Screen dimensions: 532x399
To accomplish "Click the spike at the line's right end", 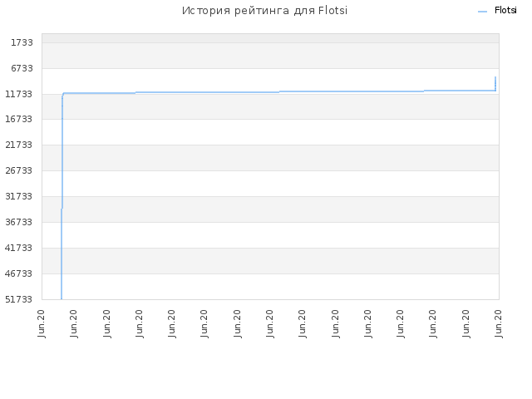I will [495, 83].
